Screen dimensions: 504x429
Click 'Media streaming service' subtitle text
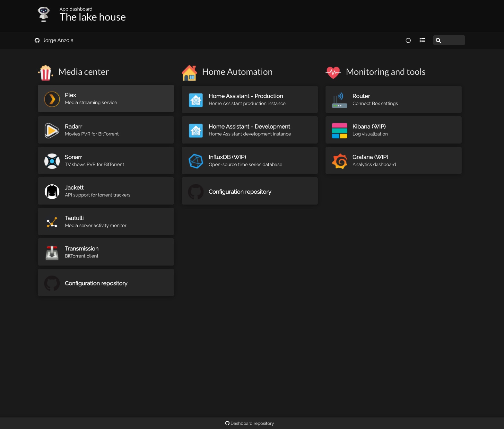tap(91, 102)
